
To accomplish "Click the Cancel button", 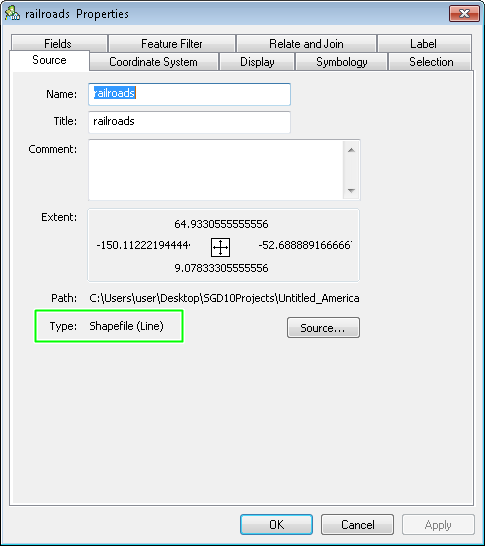I will [357, 524].
